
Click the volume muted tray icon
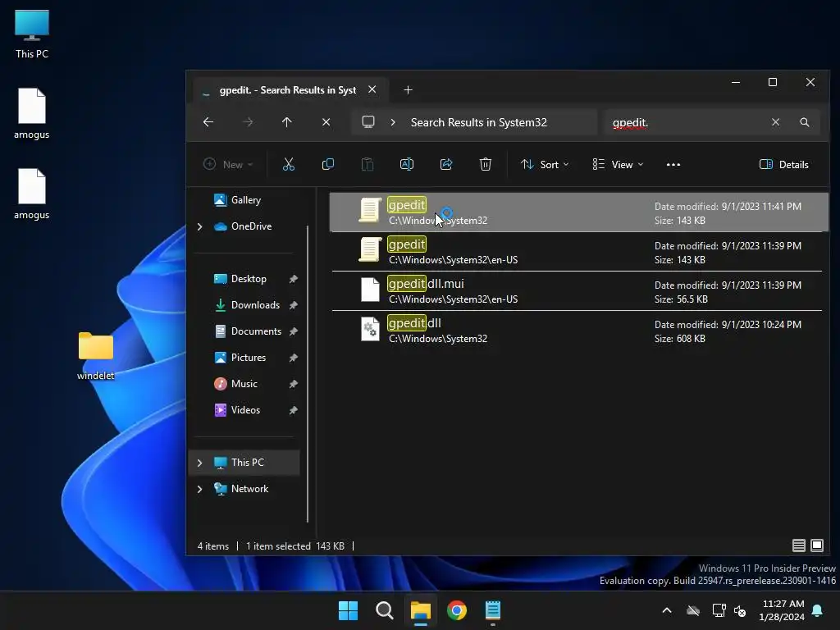(741, 610)
